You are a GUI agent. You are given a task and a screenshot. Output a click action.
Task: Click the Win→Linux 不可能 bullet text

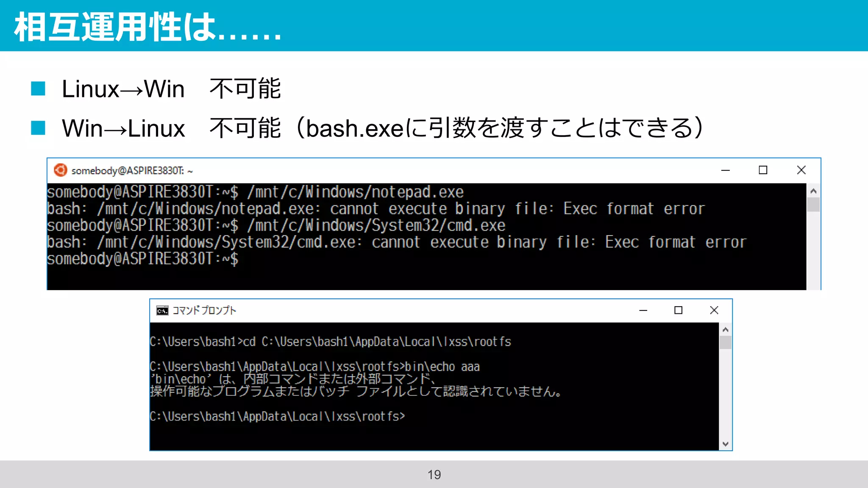point(383,128)
